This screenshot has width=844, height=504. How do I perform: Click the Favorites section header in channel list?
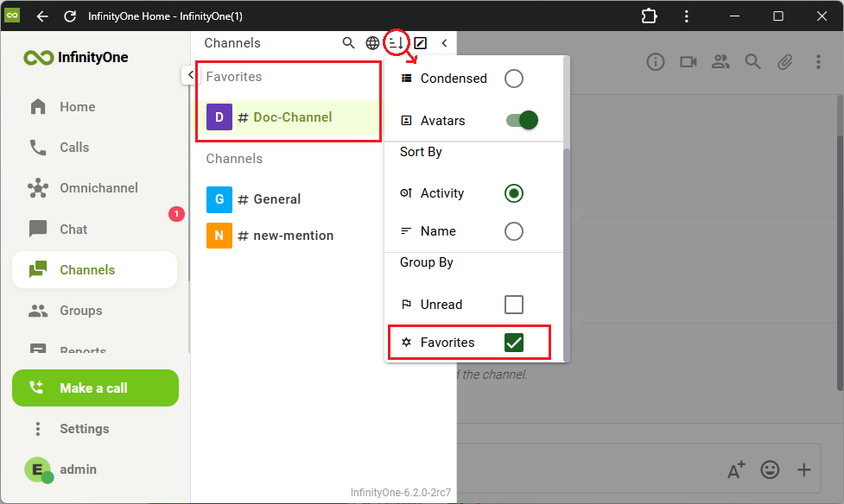(233, 77)
